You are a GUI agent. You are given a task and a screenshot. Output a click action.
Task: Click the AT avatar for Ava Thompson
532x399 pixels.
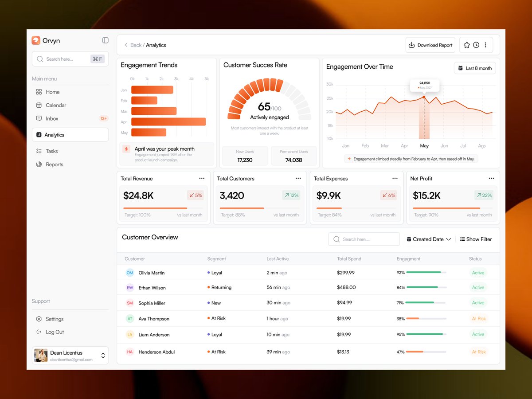pyautogui.click(x=130, y=319)
